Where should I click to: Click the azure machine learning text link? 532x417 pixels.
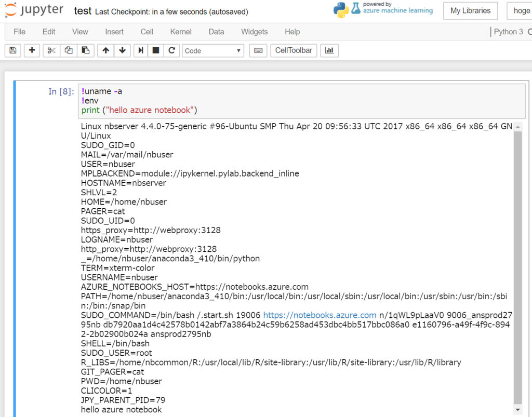tap(398, 10)
